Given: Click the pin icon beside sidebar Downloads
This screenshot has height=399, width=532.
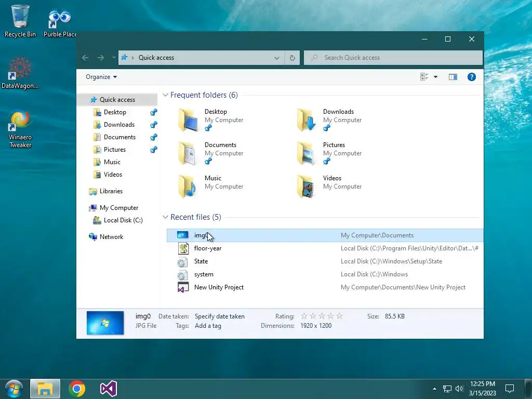Looking at the screenshot, I should pos(154,125).
